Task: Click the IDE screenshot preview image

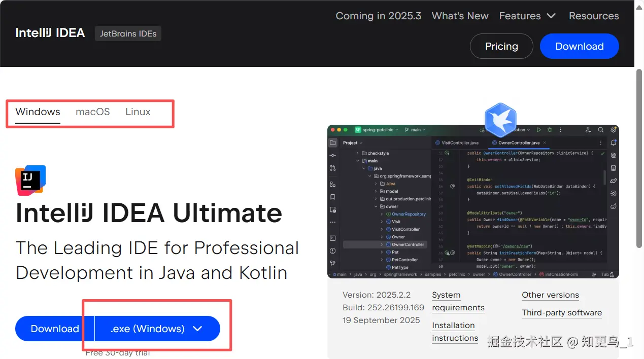Action: pyautogui.click(x=473, y=201)
